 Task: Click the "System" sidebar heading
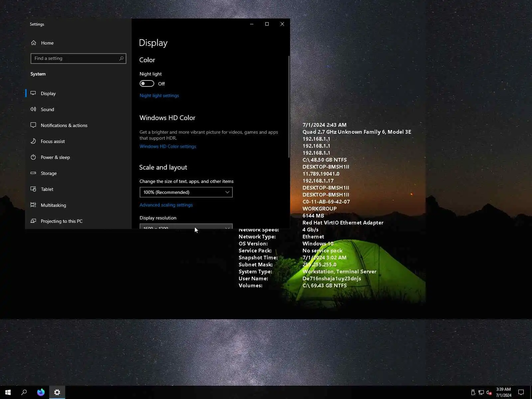click(x=38, y=74)
